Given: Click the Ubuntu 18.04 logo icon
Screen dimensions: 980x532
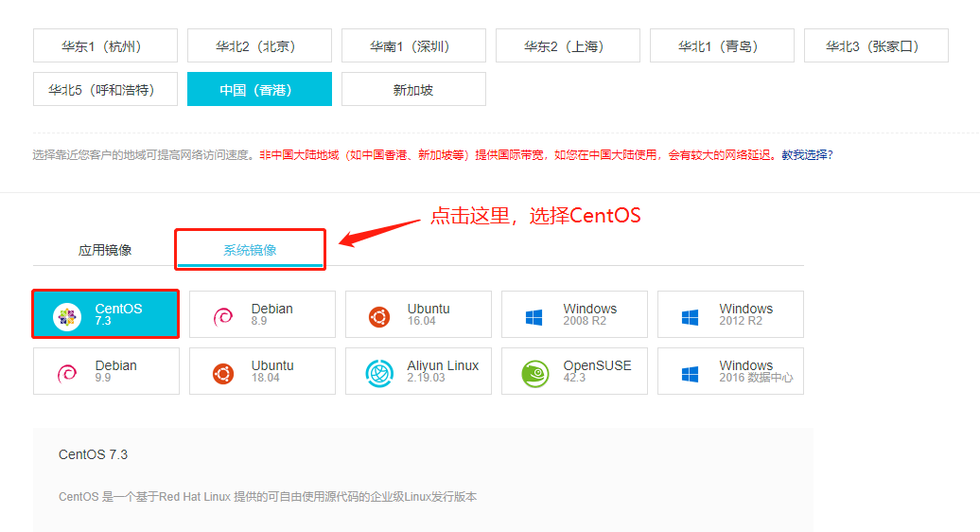Looking at the screenshot, I should pos(223,373).
